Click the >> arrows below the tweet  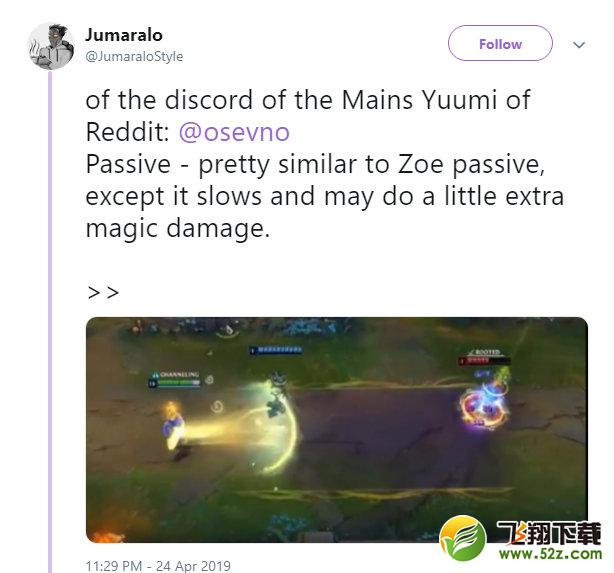(103, 293)
